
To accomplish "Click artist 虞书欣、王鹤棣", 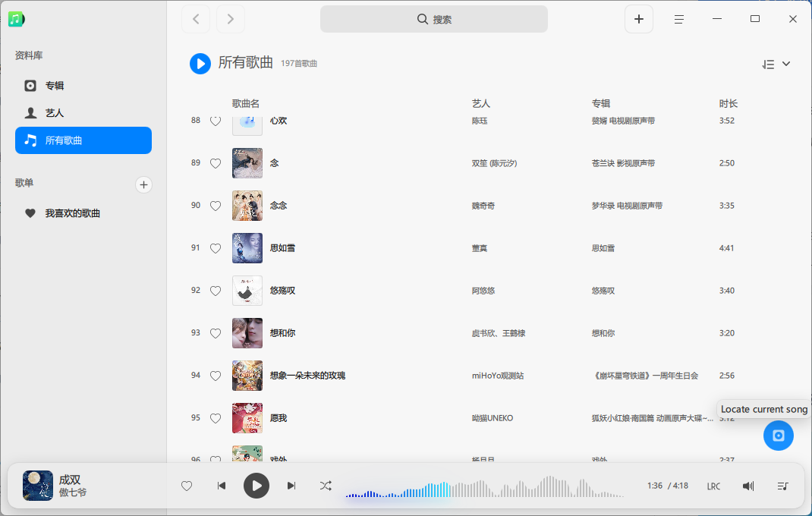I will tap(498, 333).
